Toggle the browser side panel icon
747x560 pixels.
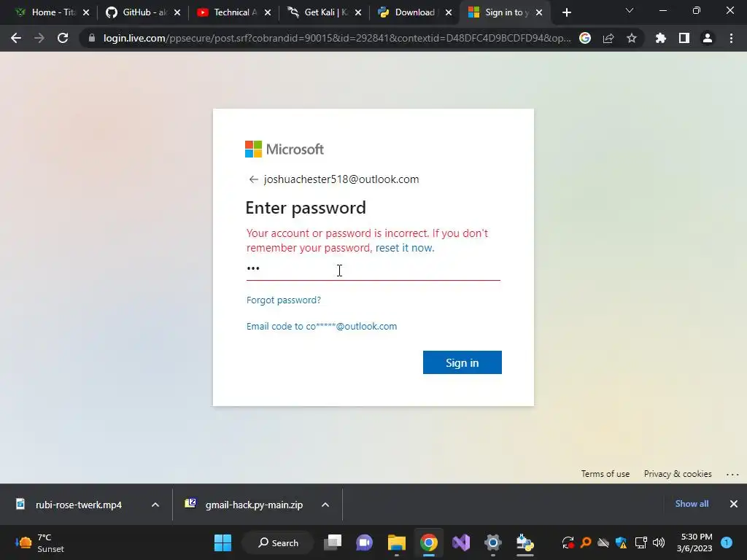[684, 38]
